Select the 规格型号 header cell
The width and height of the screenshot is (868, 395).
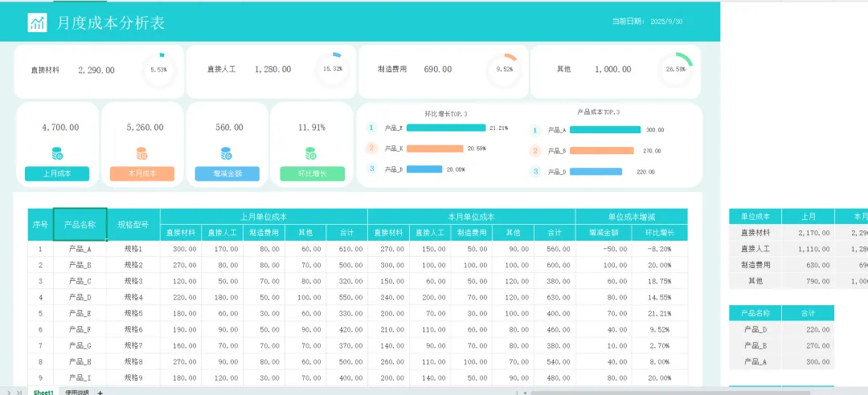[x=133, y=225]
